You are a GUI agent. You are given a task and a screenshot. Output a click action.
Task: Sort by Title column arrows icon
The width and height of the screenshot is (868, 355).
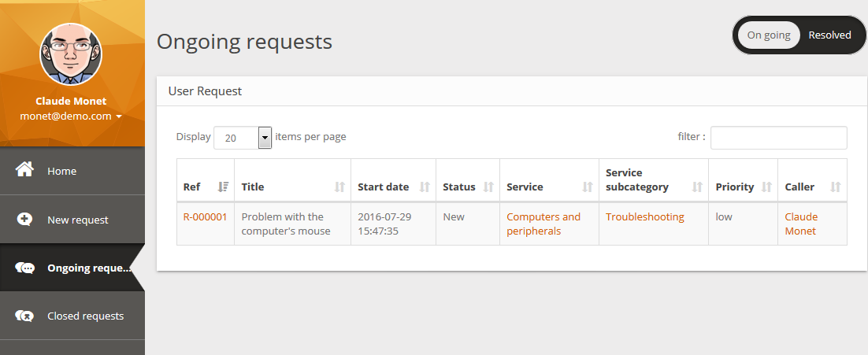click(x=339, y=187)
